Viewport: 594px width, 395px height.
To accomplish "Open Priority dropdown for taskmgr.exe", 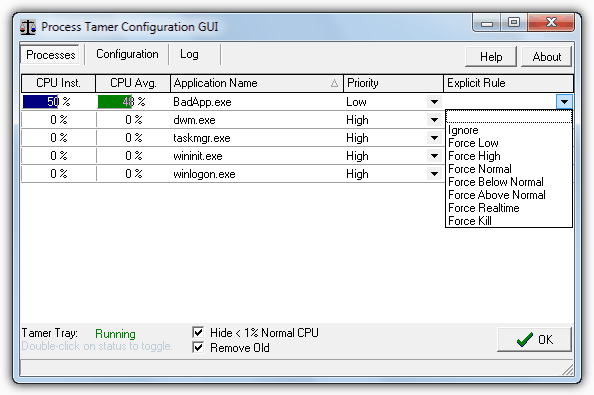I will pyautogui.click(x=434, y=138).
